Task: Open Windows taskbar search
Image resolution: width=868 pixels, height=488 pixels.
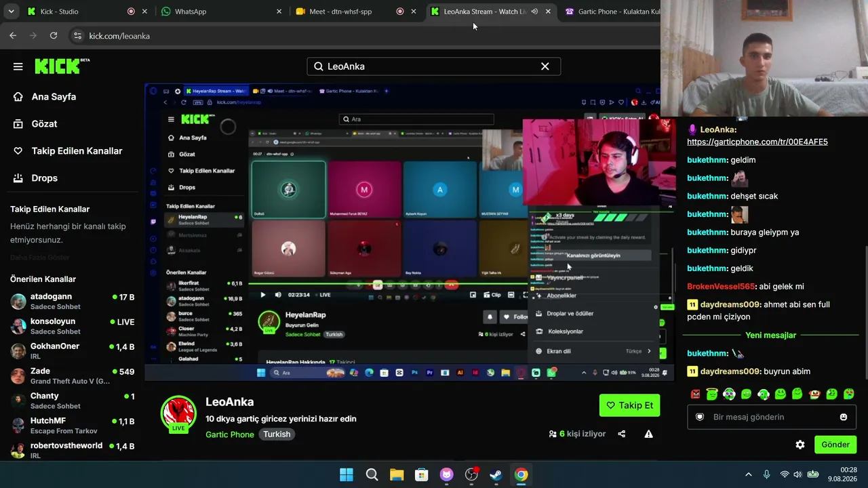Action: click(372, 474)
